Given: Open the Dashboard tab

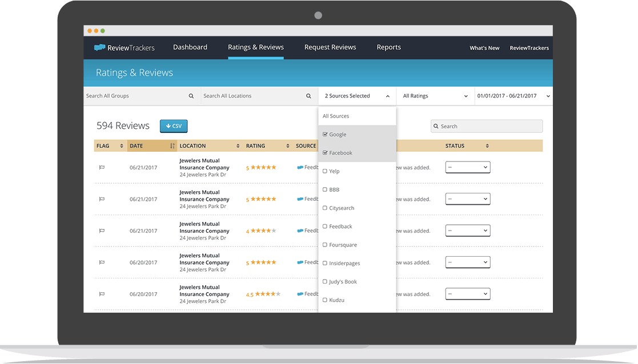Looking at the screenshot, I should [190, 47].
